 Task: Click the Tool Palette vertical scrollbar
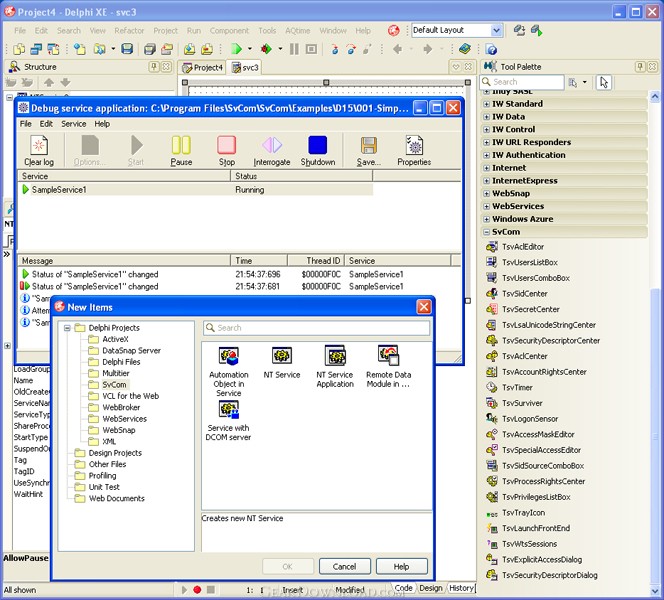pyautogui.click(x=655, y=342)
